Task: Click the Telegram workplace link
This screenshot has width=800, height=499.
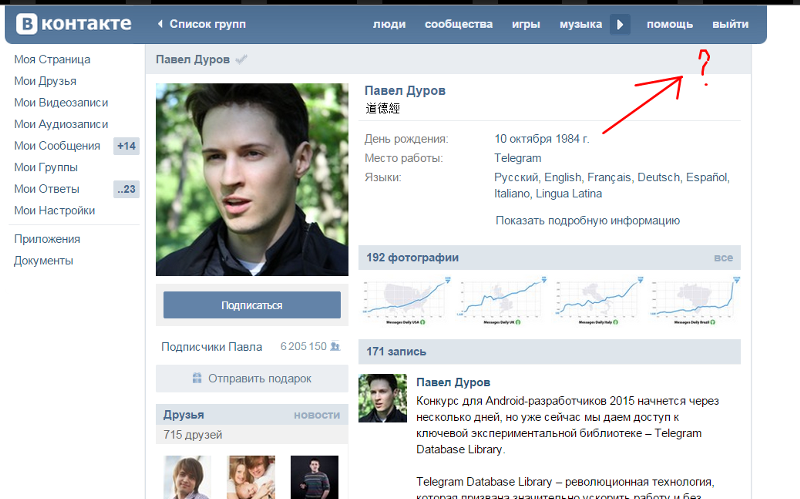Action: [518, 158]
